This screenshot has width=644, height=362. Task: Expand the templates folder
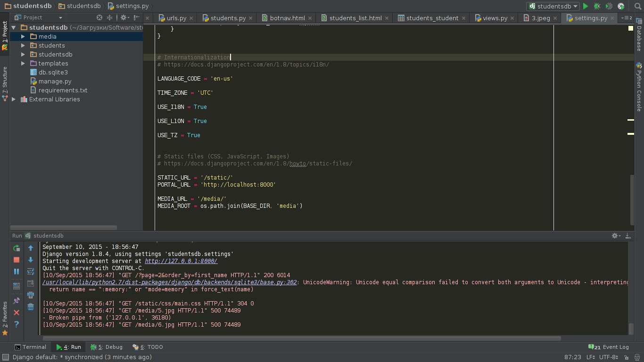[23, 63]
